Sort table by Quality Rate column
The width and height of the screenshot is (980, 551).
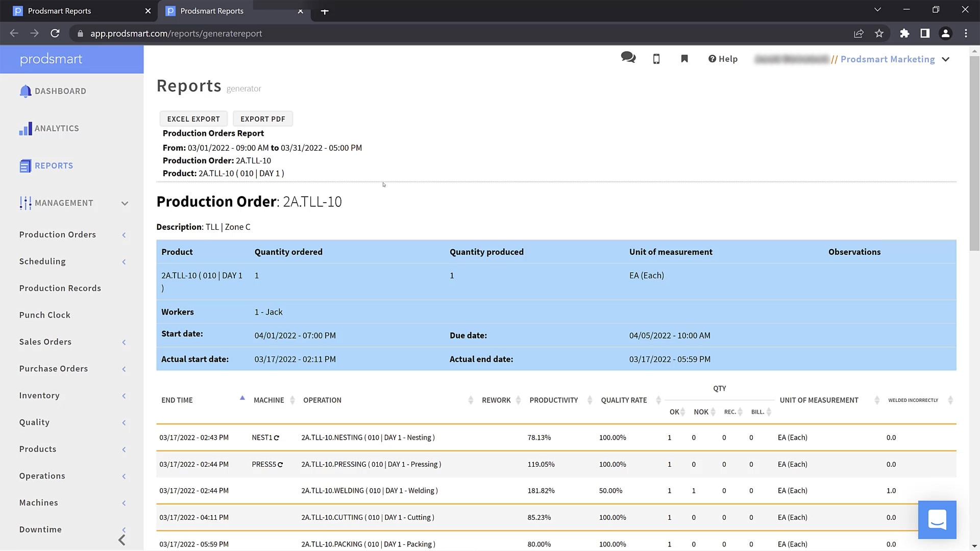pyautogui.click(x=624, y=400)
